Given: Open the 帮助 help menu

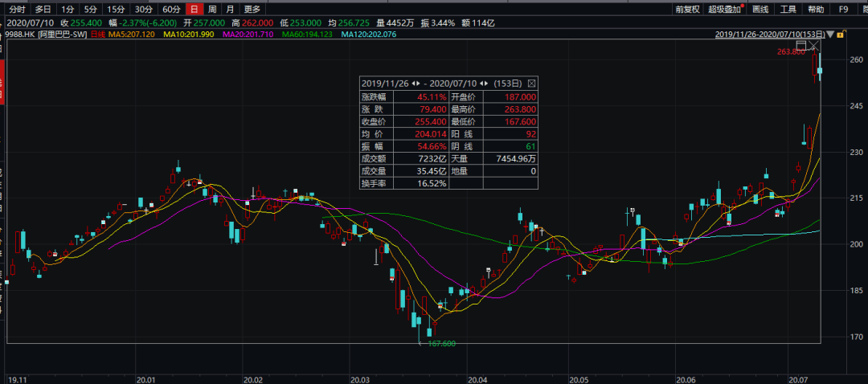Looking at the screenshot, I should [x=816, y=10].
